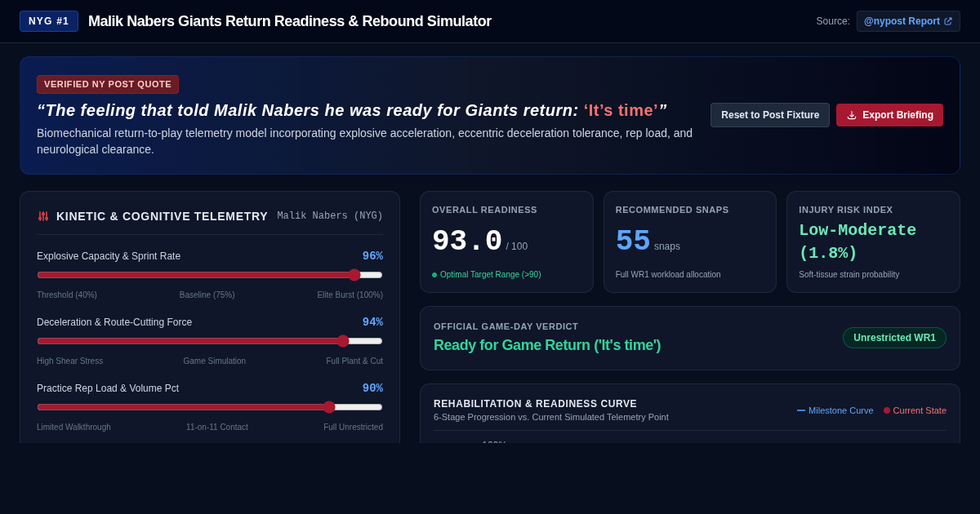This screenshot has height=514, width=980.
Task: Click the '11-on-11 Contact' slider label
Action: pyautogui.click(x=217, y=428)
